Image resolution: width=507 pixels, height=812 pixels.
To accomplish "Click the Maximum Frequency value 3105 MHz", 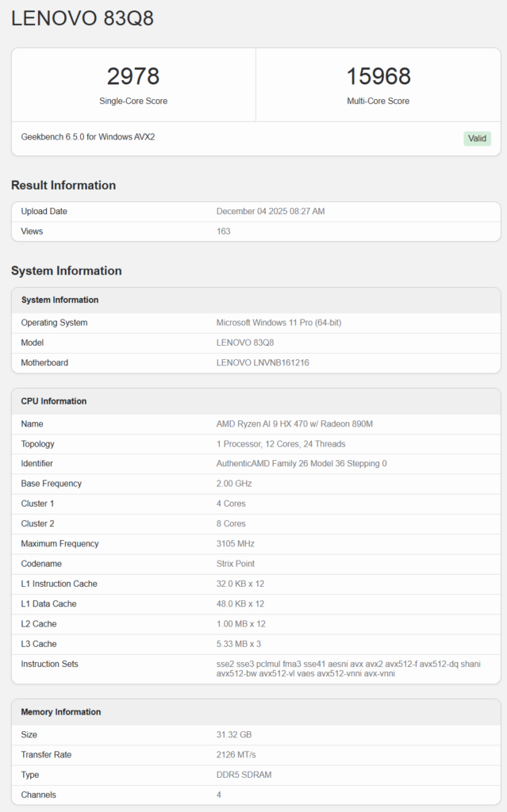I will (237, 544).
